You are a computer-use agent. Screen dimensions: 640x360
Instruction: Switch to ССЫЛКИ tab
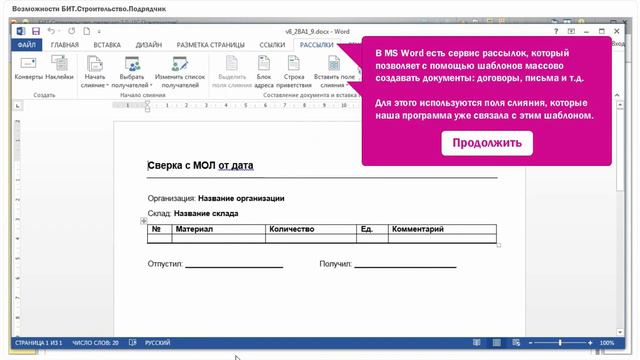(x=272, y=45)
